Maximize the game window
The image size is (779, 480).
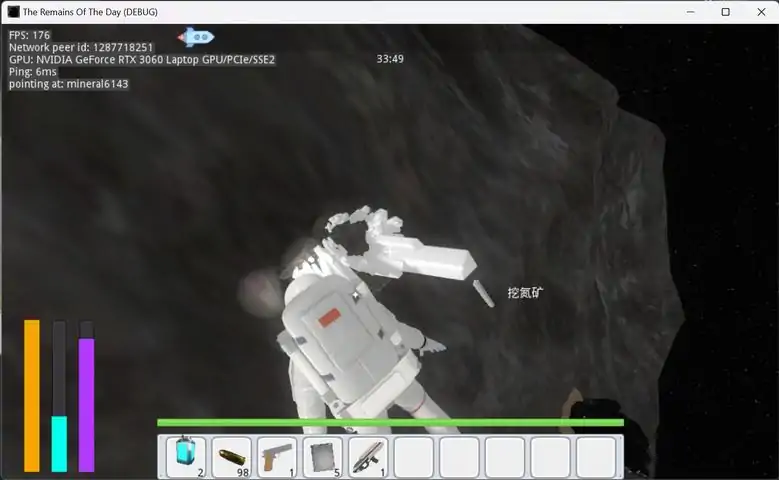[725, 12]
